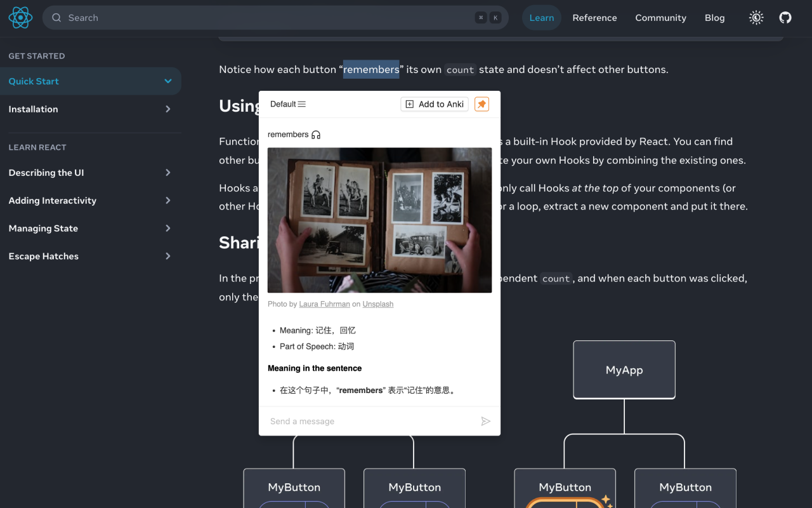Click the search magnifier icon
The image size is (812, 508).
(56, 18)
